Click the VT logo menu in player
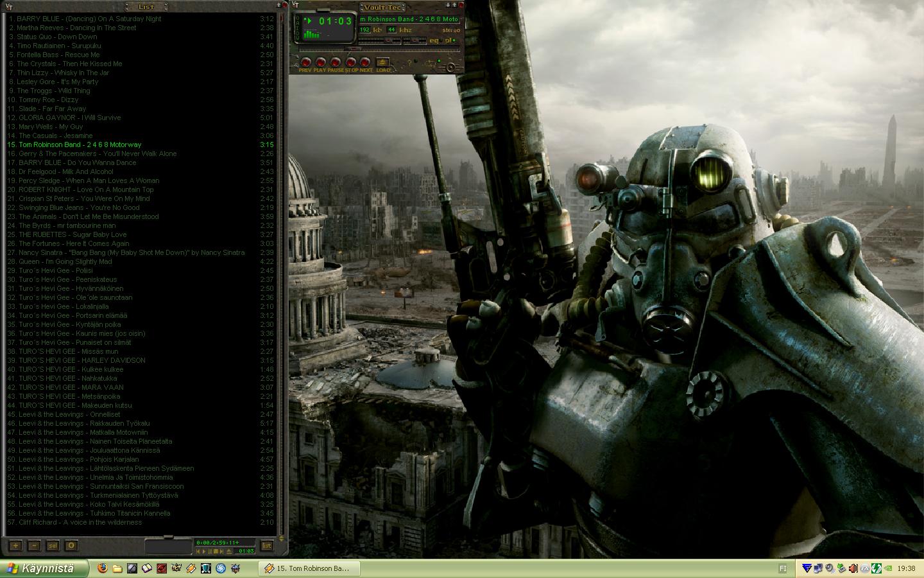 [x=295, y=5]
